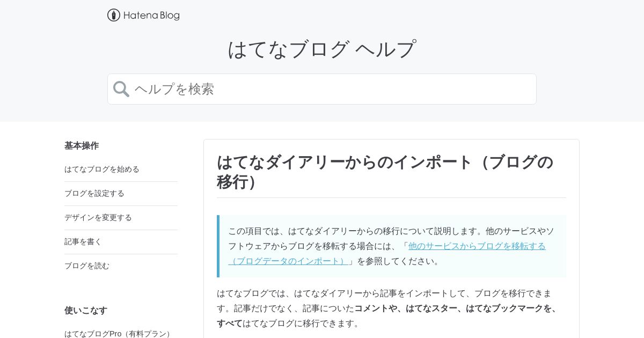
Task: Click the Hatena Blog pen logo icon
Action: click(x=113, y=15)
